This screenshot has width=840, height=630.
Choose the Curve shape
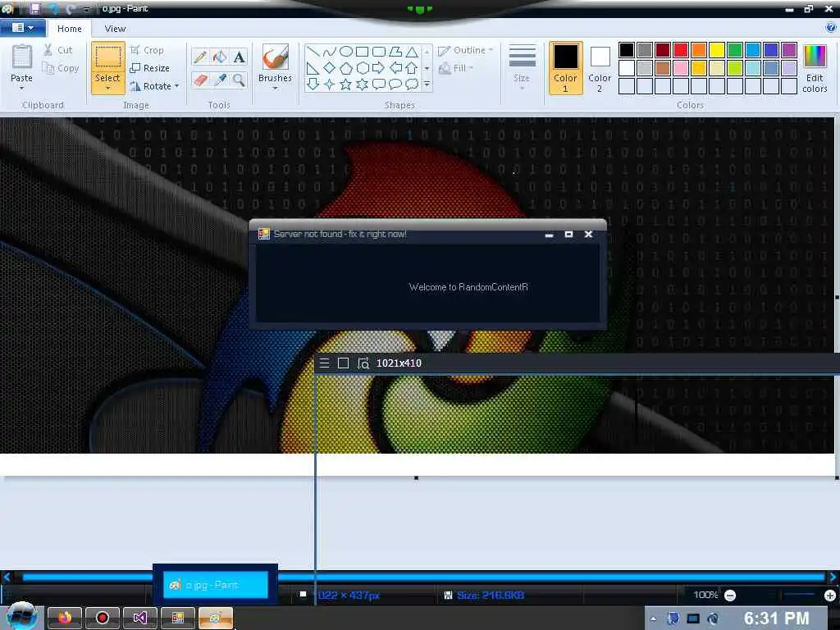click(330, 52)
